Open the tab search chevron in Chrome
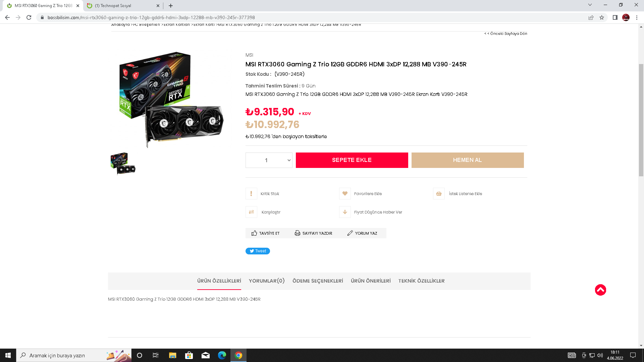Image resolution: width=644 pixels, height=362 pixels. [590, 5]
